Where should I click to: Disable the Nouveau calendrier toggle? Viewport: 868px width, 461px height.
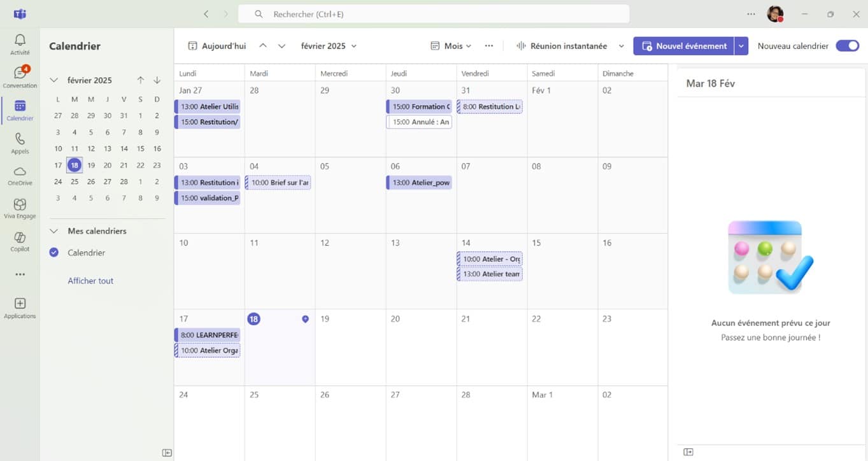[847, 46]
